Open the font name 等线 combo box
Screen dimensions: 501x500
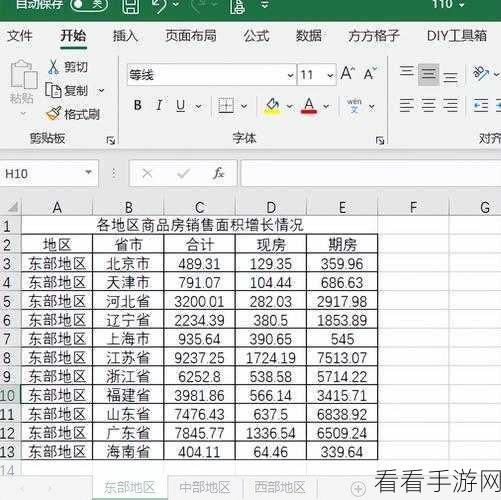211,75
